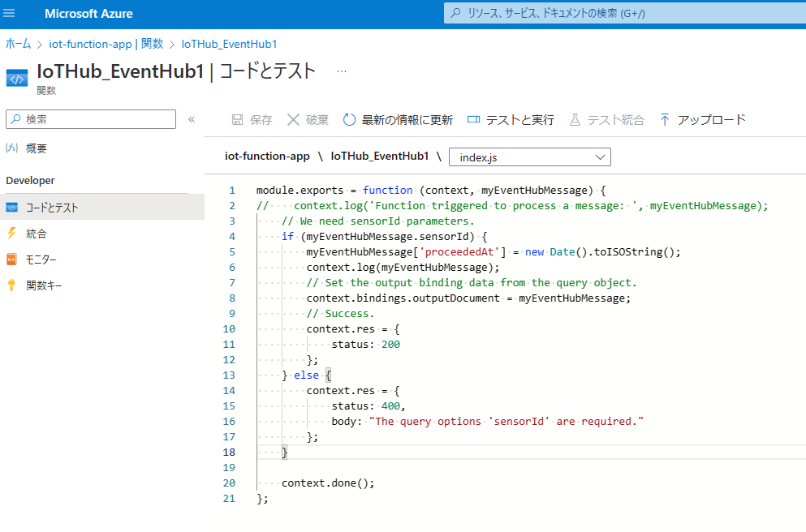Select 概要 in the left menu
The height and width of the screenshot is (532, 806).
tap(37, 148)
